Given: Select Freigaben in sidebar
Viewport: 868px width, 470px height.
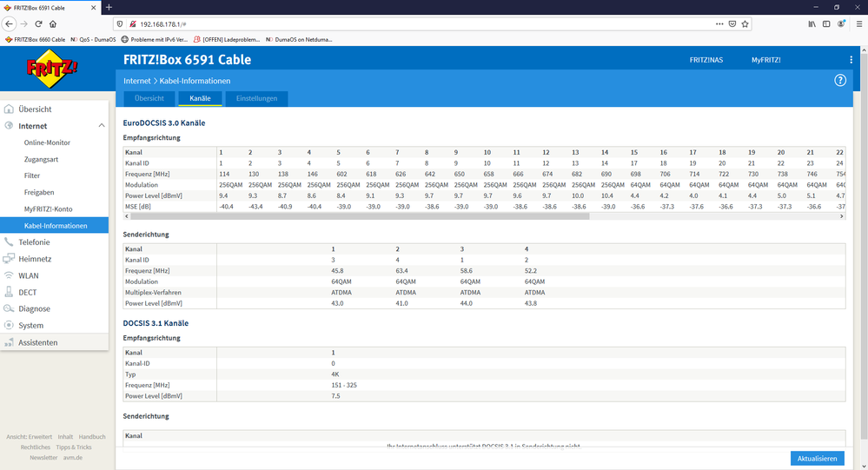Looking at the screenshot, I should tap(39, 192).
